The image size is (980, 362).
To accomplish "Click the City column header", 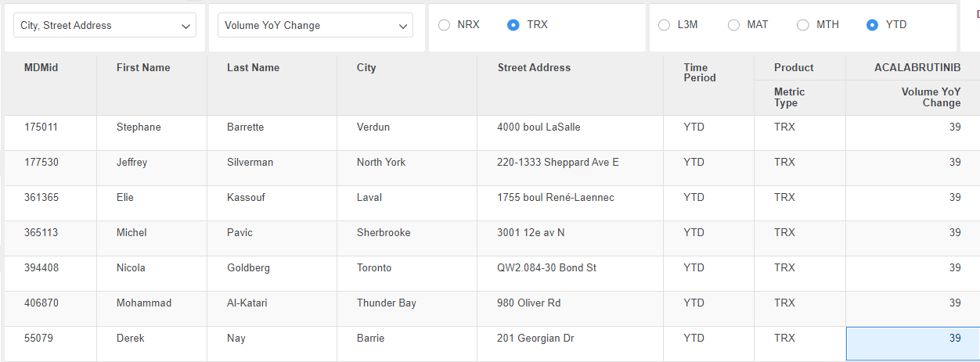I will click(366, 68).
